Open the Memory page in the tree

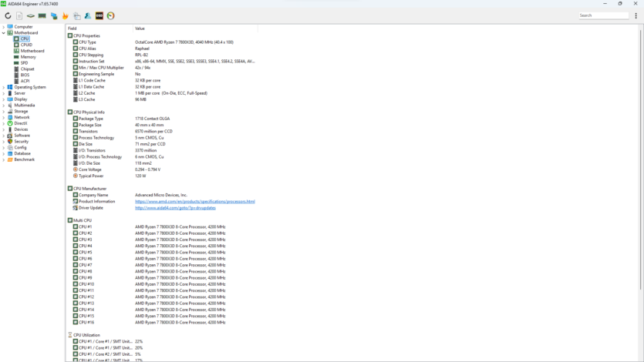point(29,57)
